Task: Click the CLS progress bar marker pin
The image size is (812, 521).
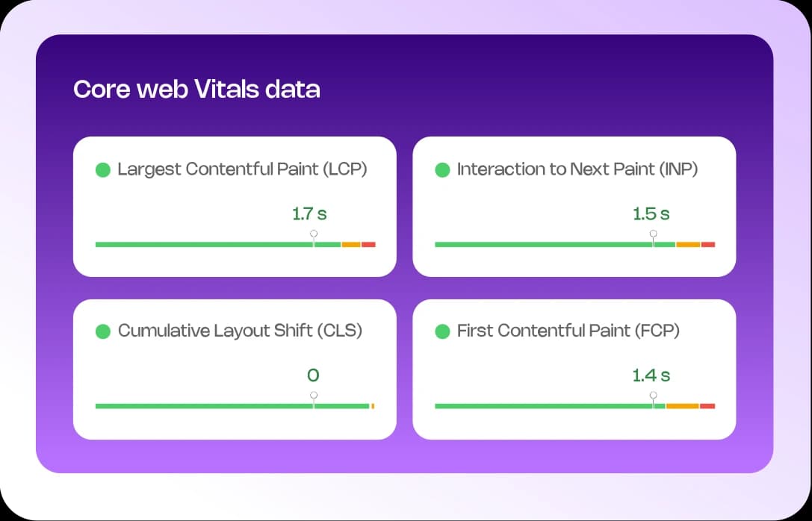Action: (x=314, y=396)
